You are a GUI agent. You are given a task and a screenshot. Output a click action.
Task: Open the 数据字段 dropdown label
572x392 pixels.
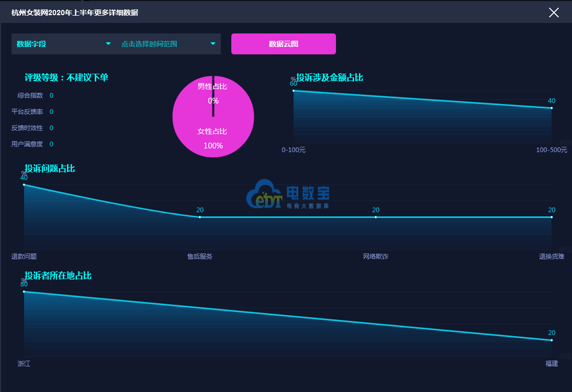click(x=31, y=44)
